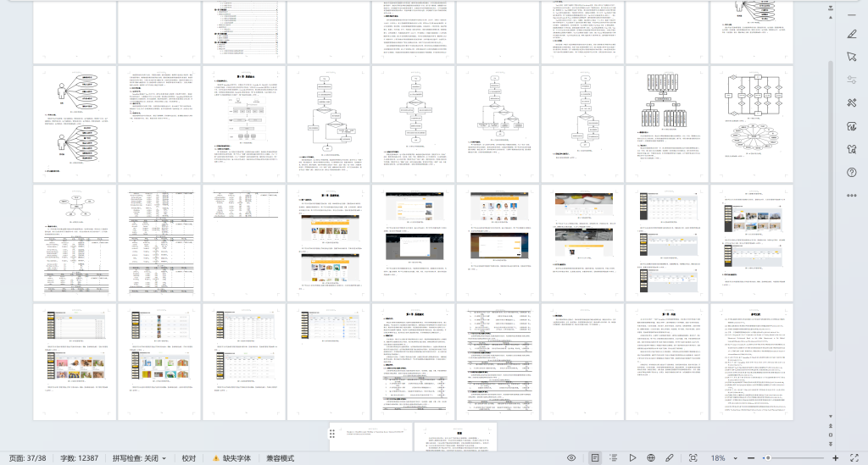Click the zoom out minus button
Image resolution: width=868 pixels, height=465 pixels.
click(751, 458)
